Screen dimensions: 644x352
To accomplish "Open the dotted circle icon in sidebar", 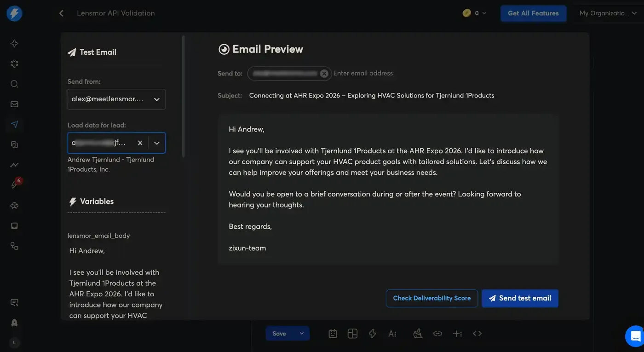I will [x=14, y=64].
